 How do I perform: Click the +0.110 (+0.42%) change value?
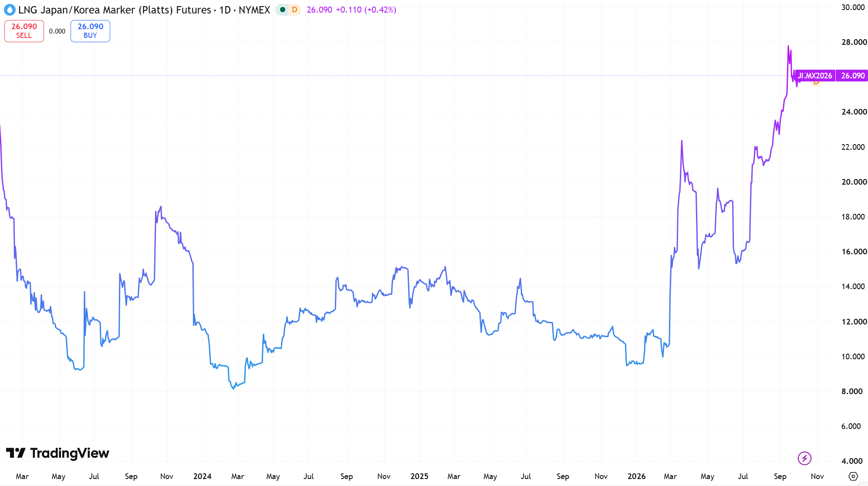click(x=366, y=10)
